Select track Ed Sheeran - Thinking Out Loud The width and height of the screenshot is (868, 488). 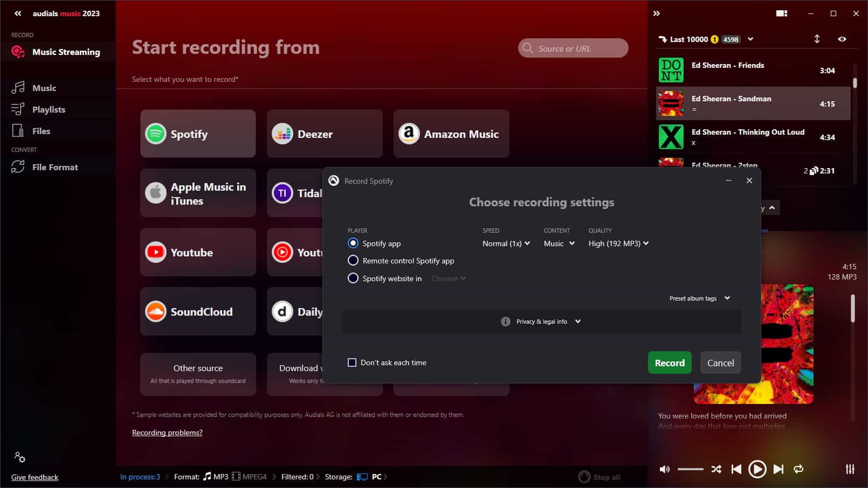point(753,137)
